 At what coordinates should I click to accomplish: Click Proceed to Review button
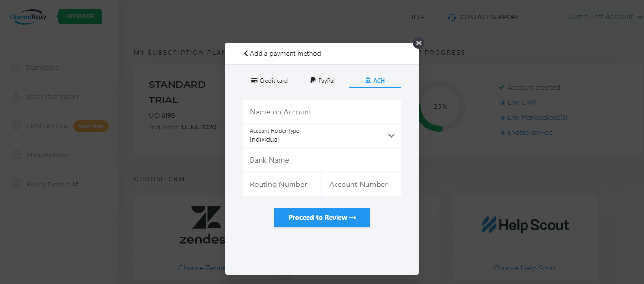(x=322, y=218)
